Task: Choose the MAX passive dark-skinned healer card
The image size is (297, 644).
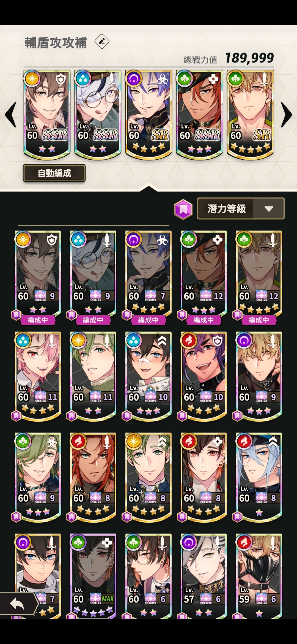Action: [x=93, y=576]
